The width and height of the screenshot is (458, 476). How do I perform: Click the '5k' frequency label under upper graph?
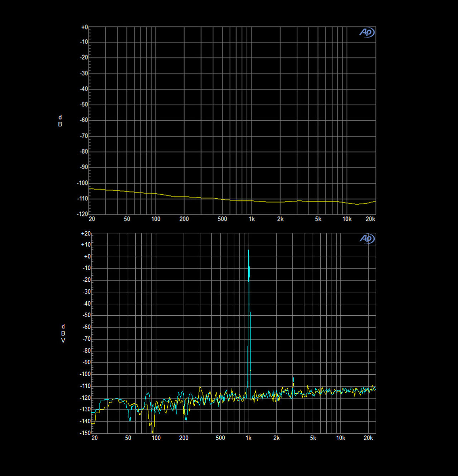(x=318, y=219)
